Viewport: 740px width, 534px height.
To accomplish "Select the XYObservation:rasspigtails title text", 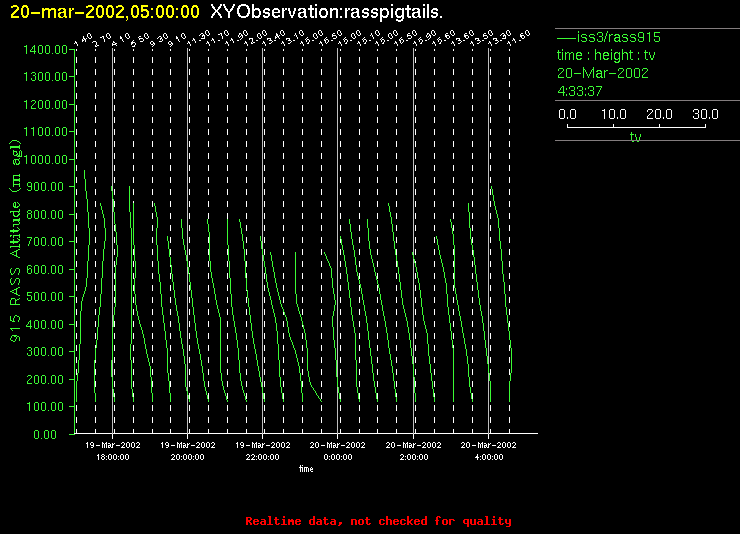I will pyautogui.click(x=327, y=11).
